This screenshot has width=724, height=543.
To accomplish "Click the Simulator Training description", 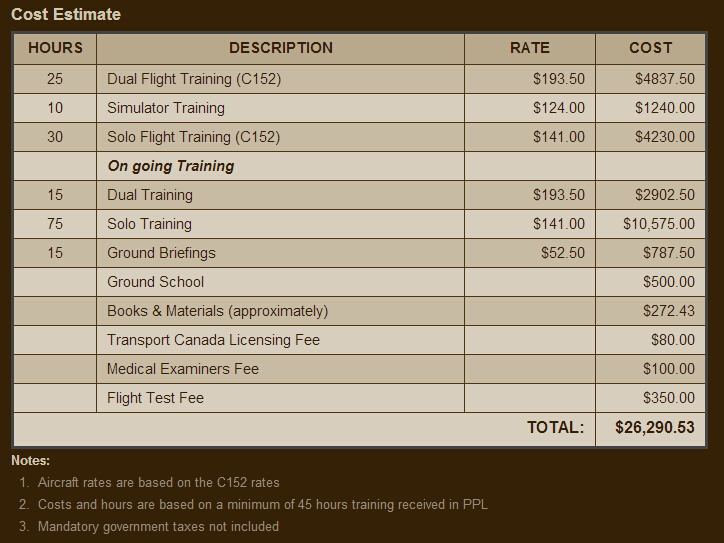I will pos(166,108).
